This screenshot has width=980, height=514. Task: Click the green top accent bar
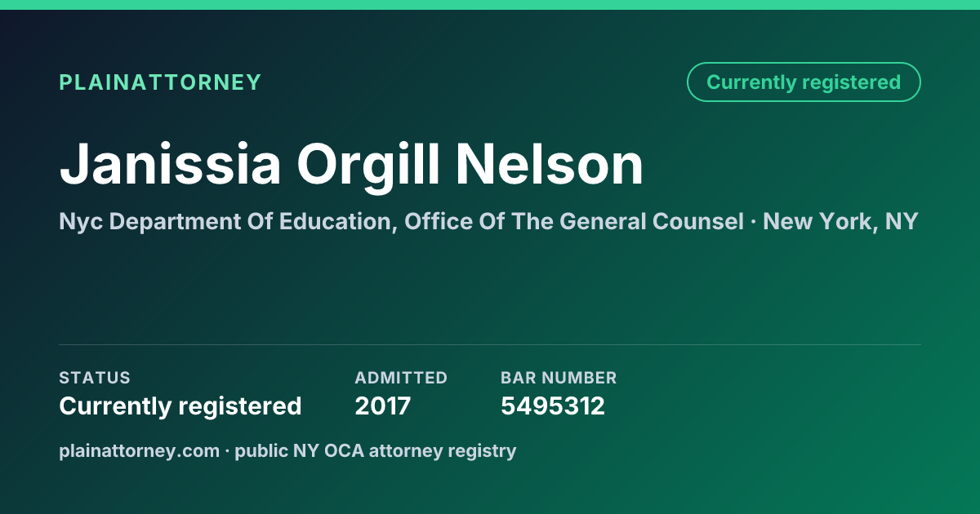tap(490, 5)
